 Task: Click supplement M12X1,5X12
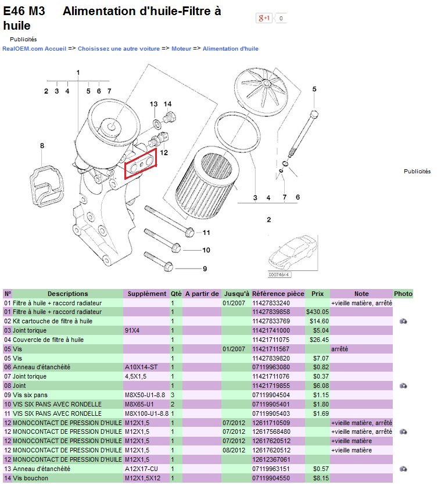pyautogui.click(x=143, y=478)
